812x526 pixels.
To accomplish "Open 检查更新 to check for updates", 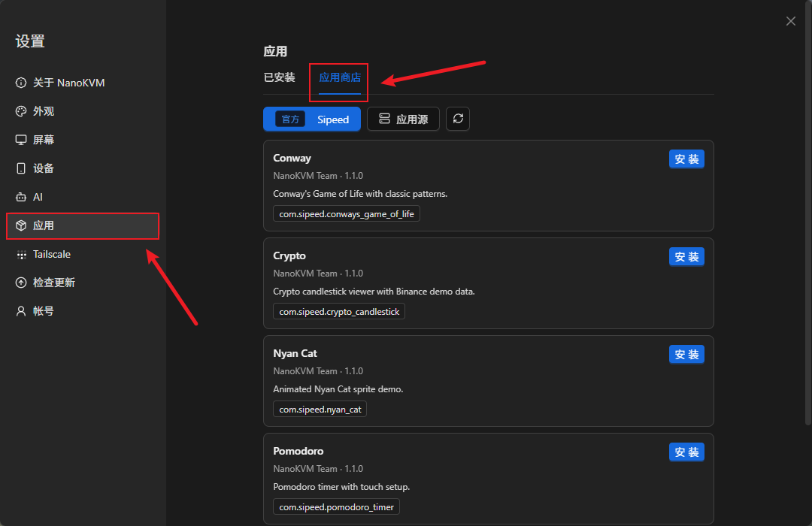I will [83, 283].
